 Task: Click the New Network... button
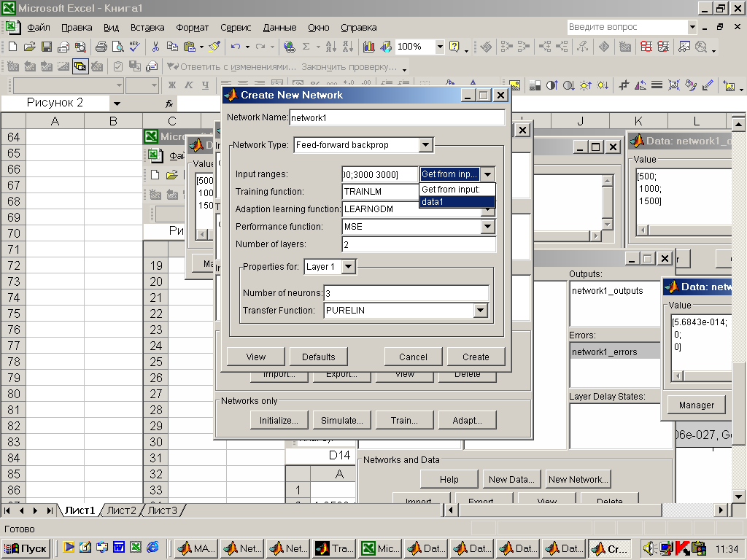coord(578,480)
